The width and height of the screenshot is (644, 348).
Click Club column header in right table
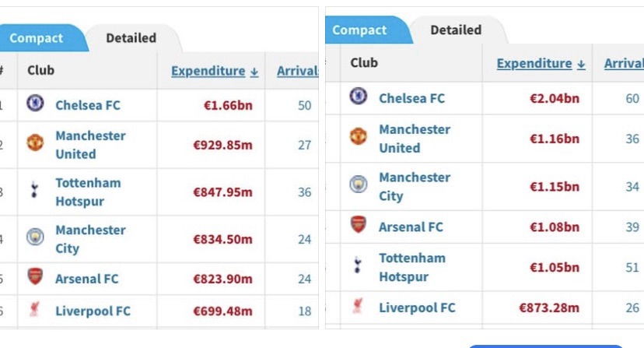click(x=365, y=63)
